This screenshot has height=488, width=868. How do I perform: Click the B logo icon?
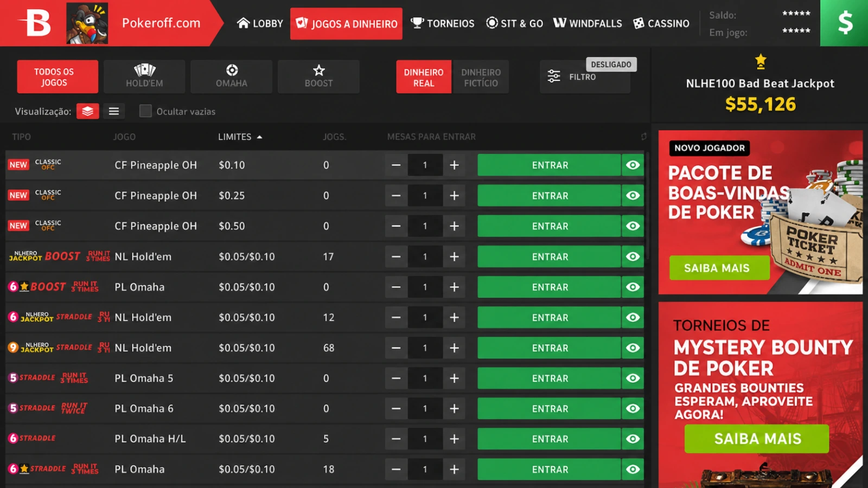pos(35,23)
